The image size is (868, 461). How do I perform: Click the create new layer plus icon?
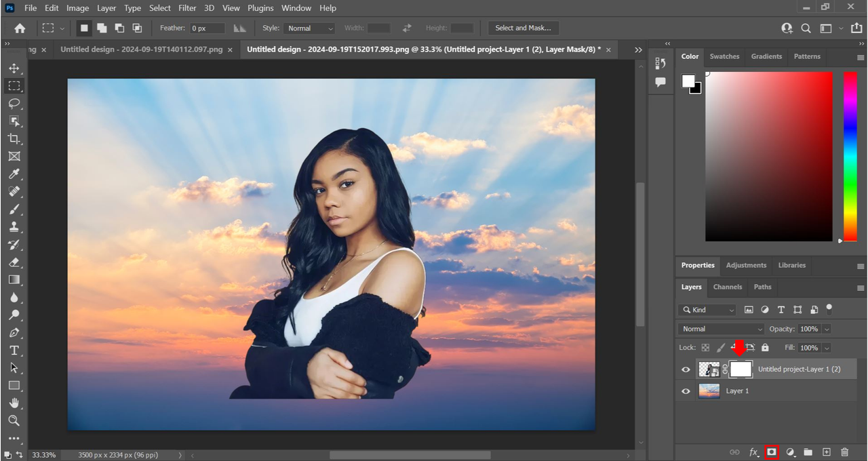click(827, 452)
